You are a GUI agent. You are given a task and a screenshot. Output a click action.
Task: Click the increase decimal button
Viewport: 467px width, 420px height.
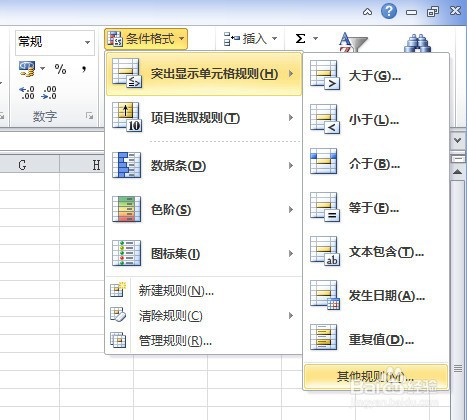(27, 93)
